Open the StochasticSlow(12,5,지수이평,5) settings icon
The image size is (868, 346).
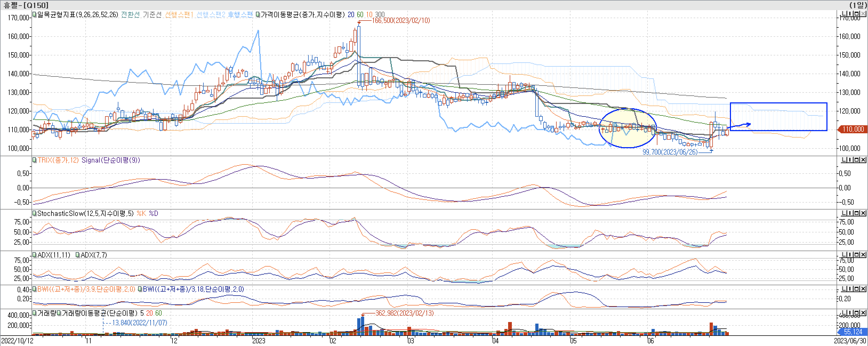[34, 213]
